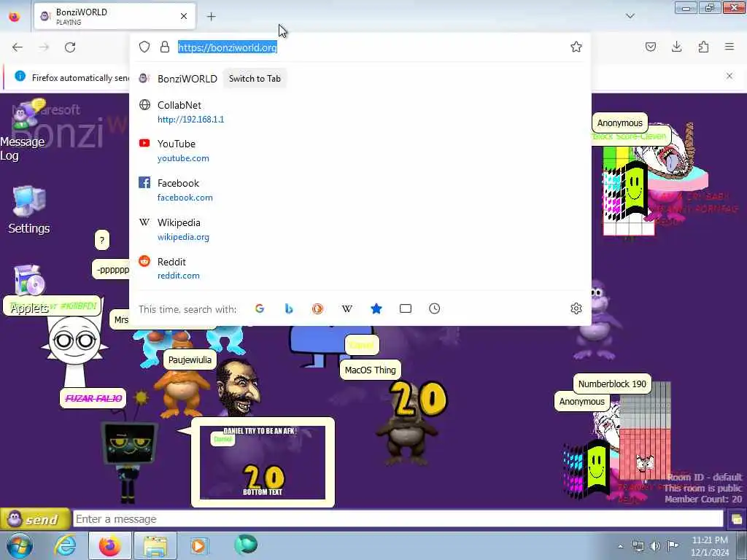Choose the Reddit suggestion

(x=360, y=268)
